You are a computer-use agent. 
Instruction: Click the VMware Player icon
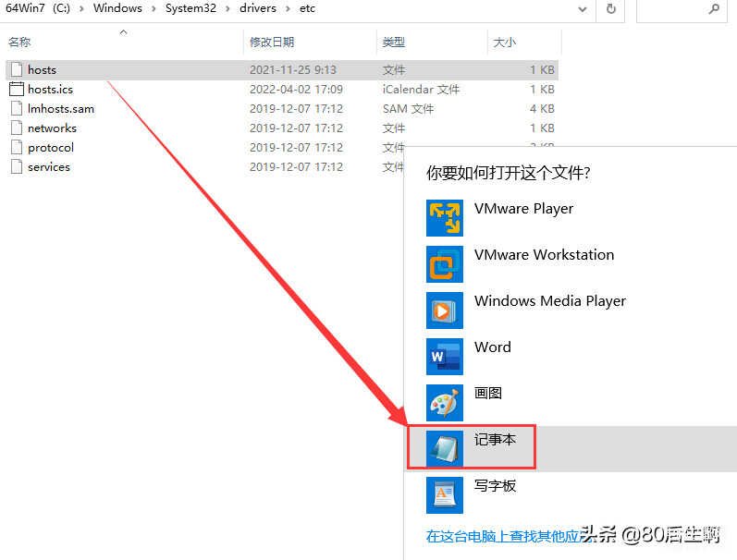pos(444,218)
